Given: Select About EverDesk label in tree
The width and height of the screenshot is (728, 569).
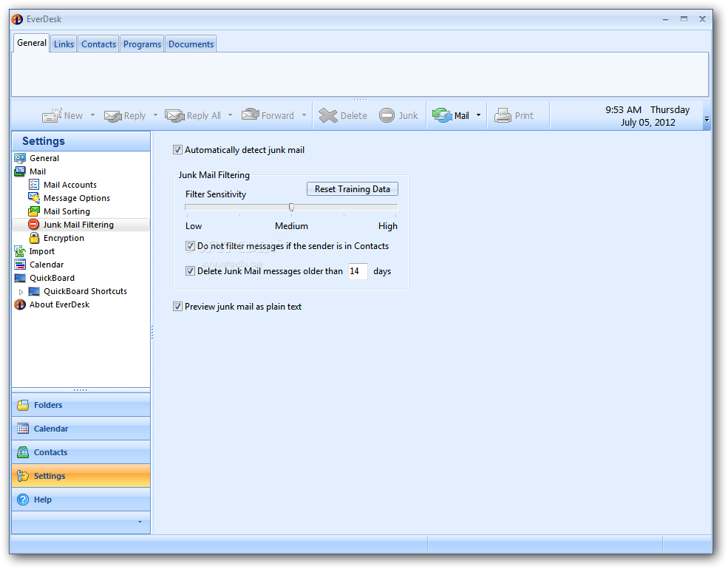Looking at the screenshot, I should coord(59,305).
